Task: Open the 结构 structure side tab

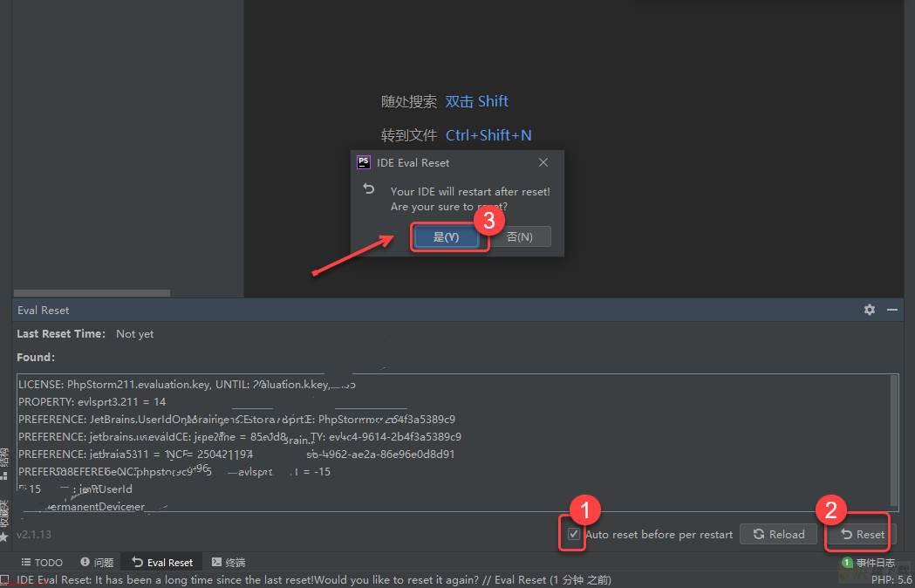Action: point(4,464)
